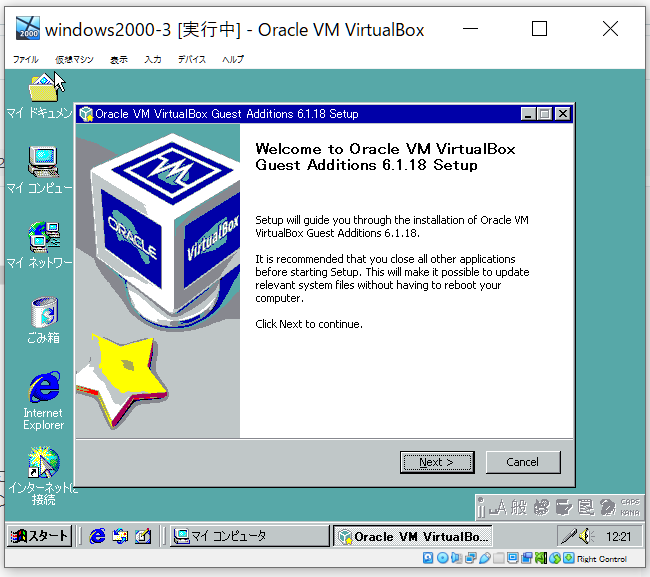The image size is (650, 577).
Task: Toggle the IME CAPS indicator
Action: (630, 502)
